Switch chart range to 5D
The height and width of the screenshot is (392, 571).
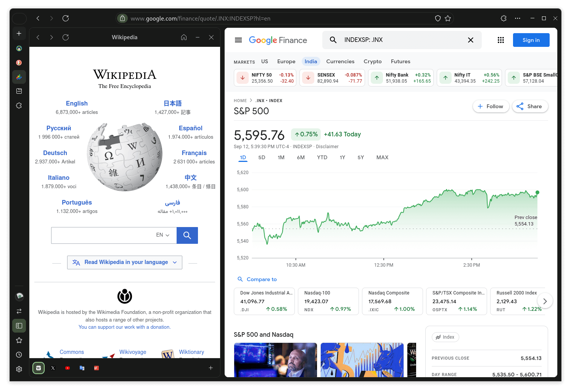coord(262,157)
